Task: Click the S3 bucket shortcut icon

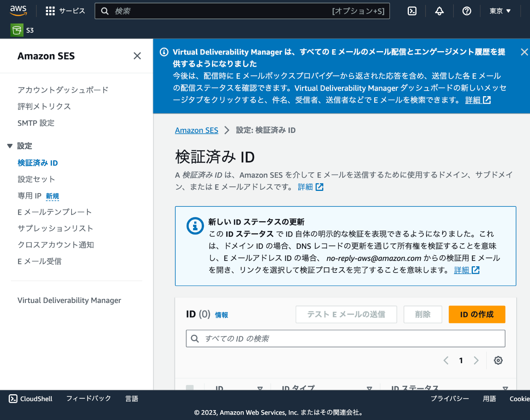Action: [17, 30]
